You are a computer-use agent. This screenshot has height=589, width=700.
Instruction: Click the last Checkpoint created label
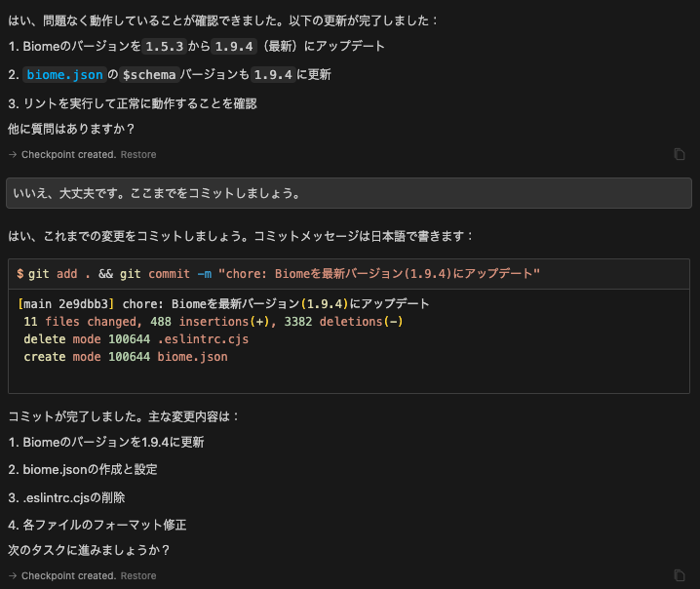(x=69, y=575)
